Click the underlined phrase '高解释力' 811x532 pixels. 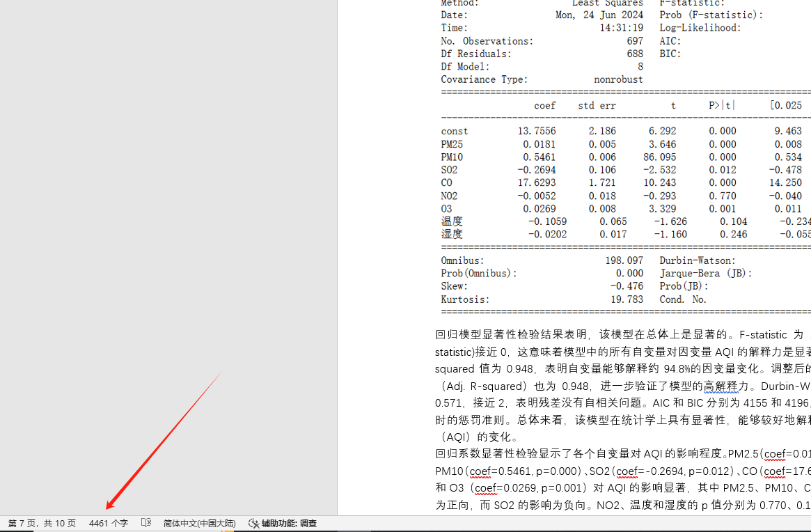click(721, 386)
